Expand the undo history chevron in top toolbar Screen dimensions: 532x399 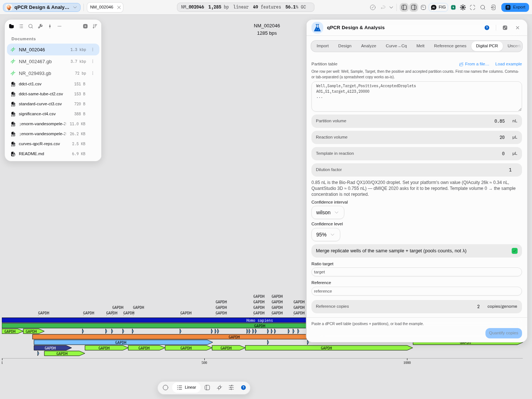(391, 7)
